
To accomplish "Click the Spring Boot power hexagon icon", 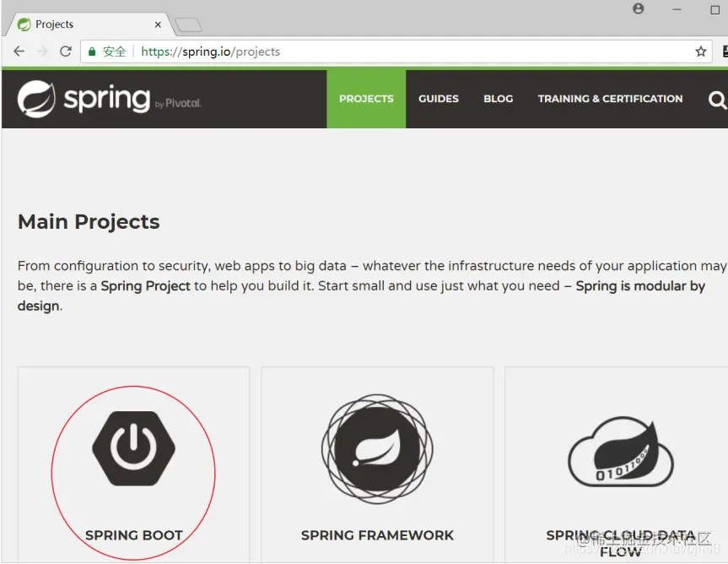I will pyautogui.click(x=134, y=448).
